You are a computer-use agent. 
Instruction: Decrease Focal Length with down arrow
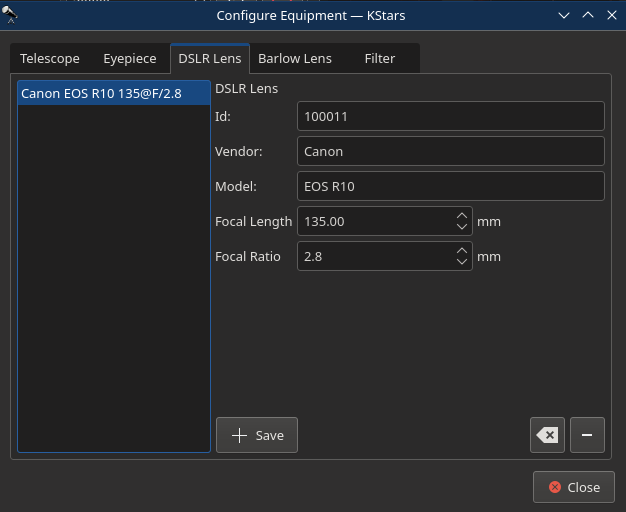coord(462,226)
